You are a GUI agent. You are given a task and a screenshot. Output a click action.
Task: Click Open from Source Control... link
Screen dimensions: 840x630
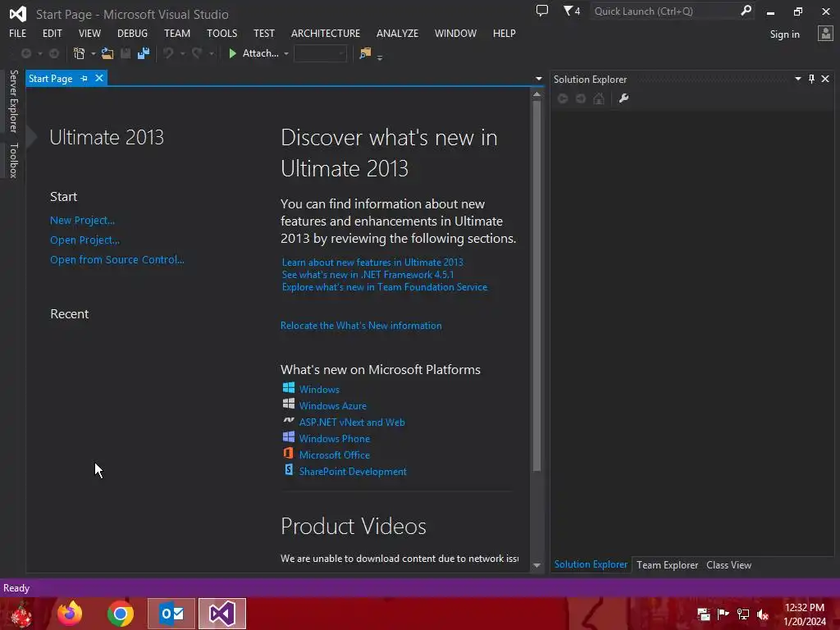(117, 259)
